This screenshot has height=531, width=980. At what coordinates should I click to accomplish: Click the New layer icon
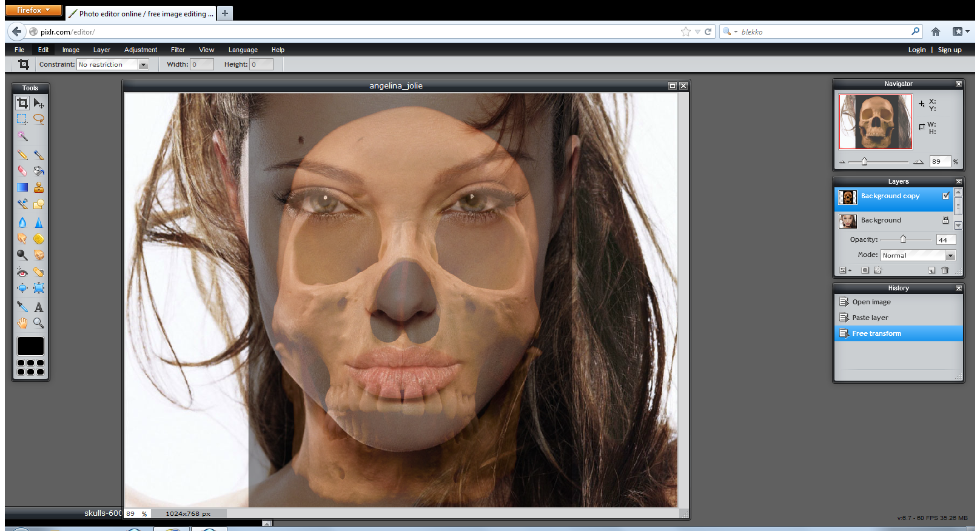coord(932,270)
